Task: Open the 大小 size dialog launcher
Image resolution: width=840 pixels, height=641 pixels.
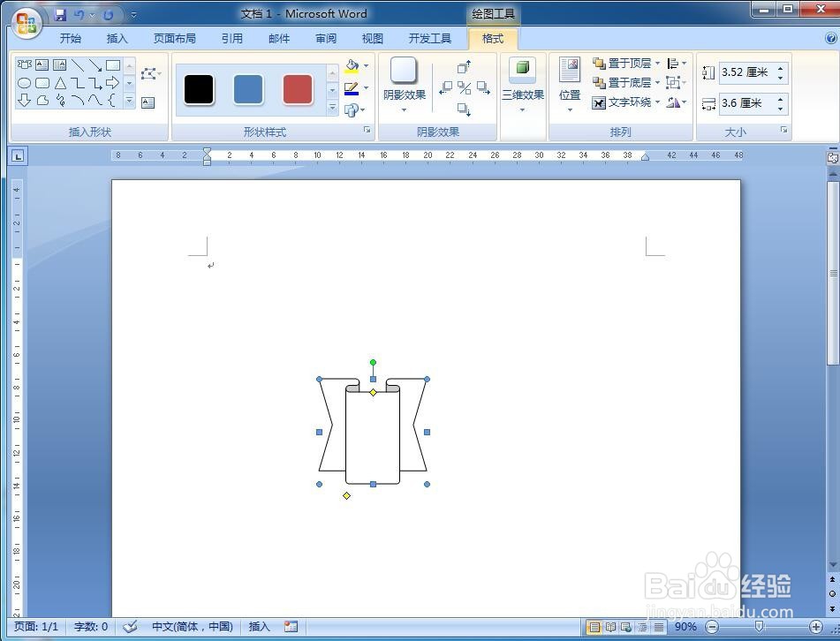Action: click(783, 130)
